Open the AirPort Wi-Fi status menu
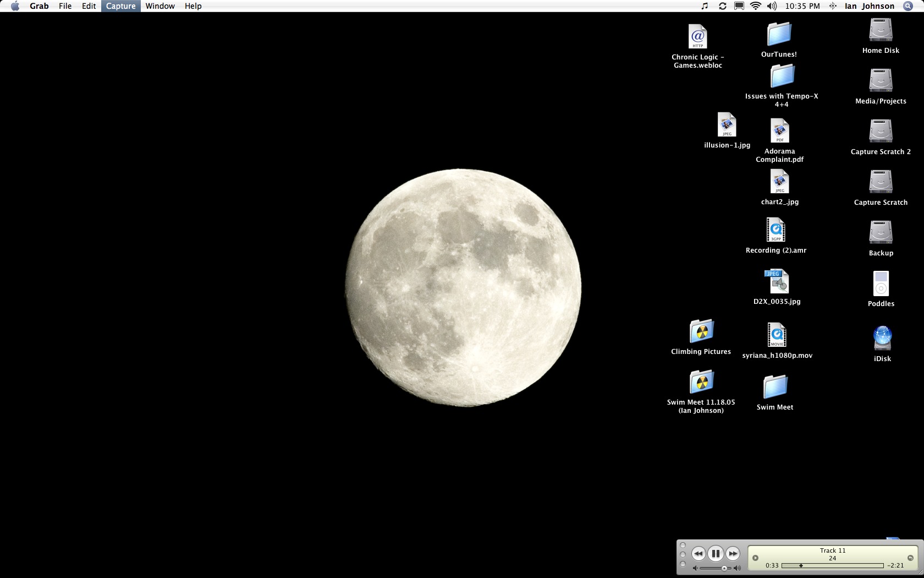This screenshot has height=578, width=924. [x=756, y=6]
